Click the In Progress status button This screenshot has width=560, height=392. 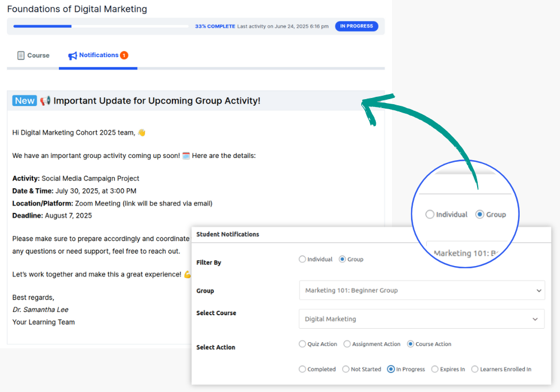pos(356,26)
